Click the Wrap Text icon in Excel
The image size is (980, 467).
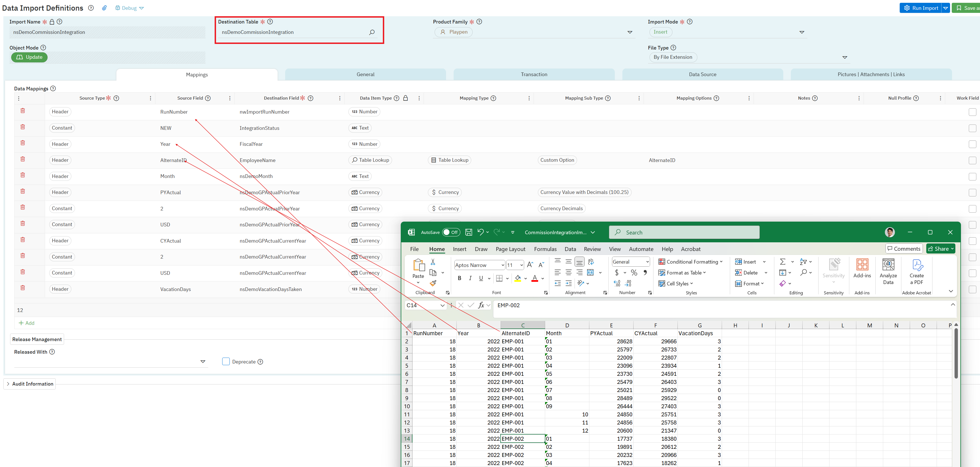coord(591,262)
